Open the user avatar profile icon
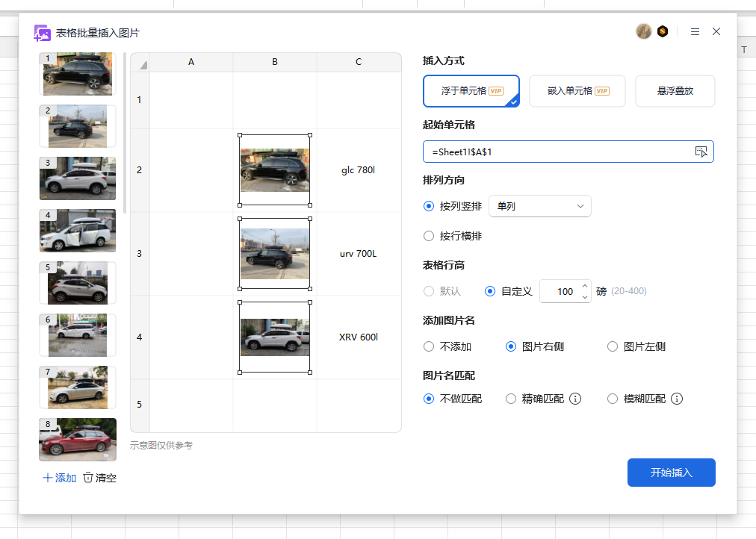 pos(643,31)
